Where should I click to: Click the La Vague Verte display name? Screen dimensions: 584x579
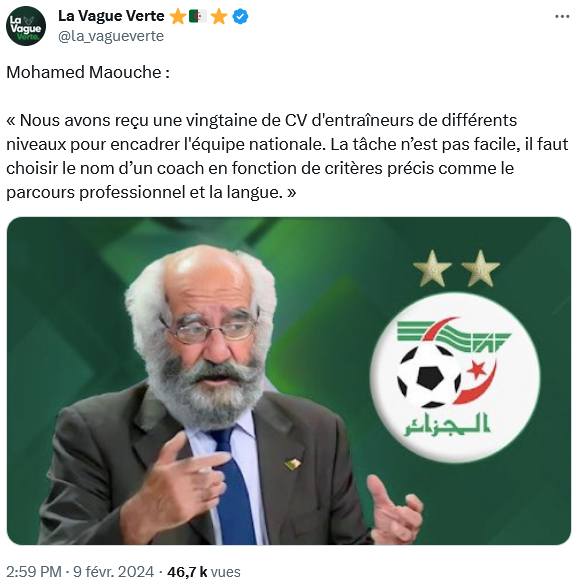coord(111,16)
